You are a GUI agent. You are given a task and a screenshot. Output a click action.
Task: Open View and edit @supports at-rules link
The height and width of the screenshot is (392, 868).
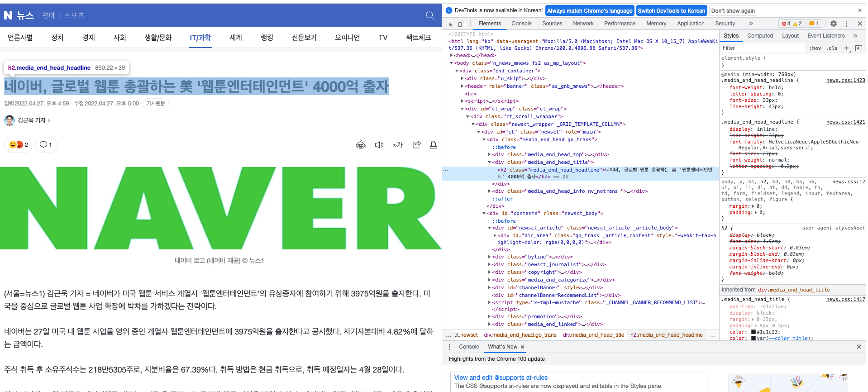501,378
